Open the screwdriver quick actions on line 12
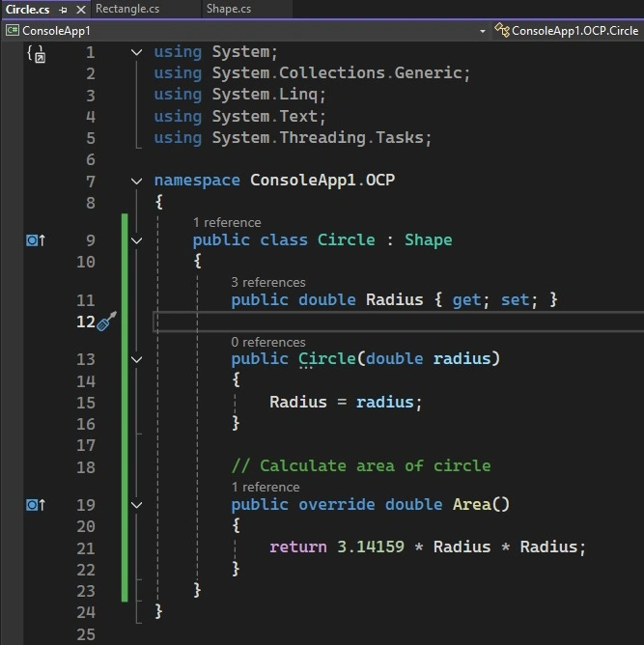Viewport: 644px width, 645px height. [x=106, y=322]
